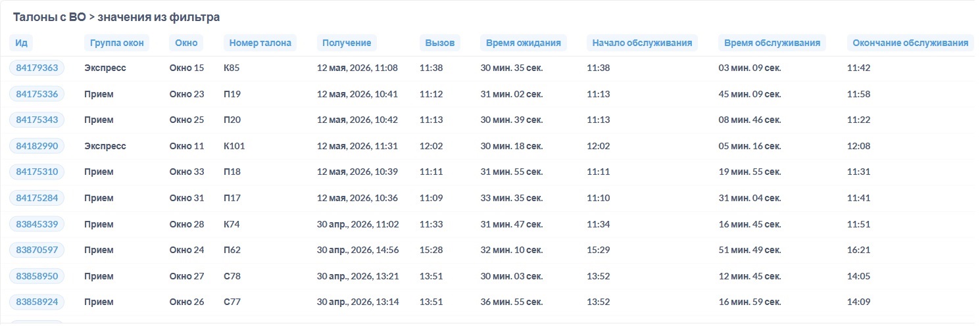Open ticket ID 83858924

coord(37,302)
